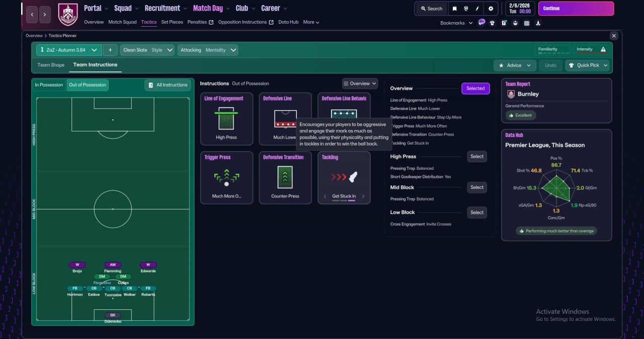Click the Defensive Line pitch icon card
The width and height of the screenshot is (644, 339).
285,119
